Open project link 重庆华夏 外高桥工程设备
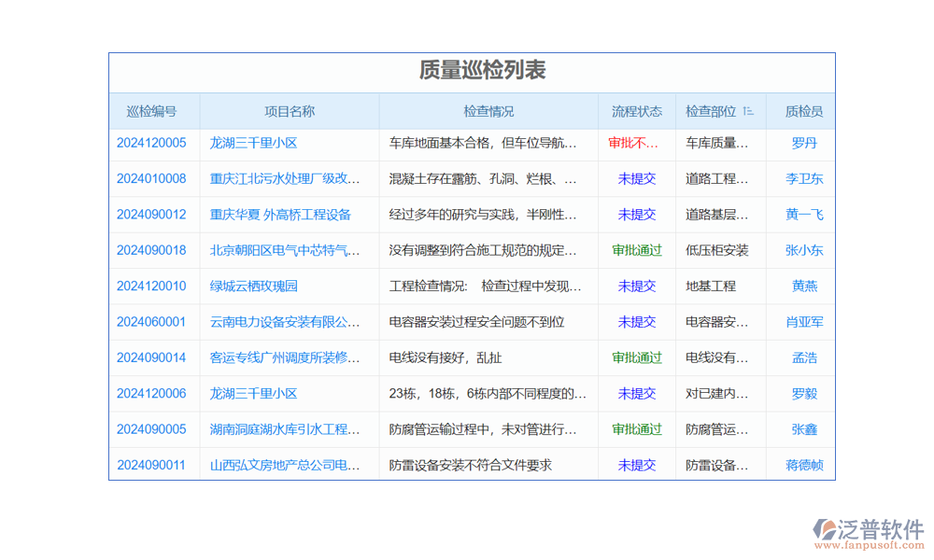Viewport: 934px width, 560px height. click(280, 215)
